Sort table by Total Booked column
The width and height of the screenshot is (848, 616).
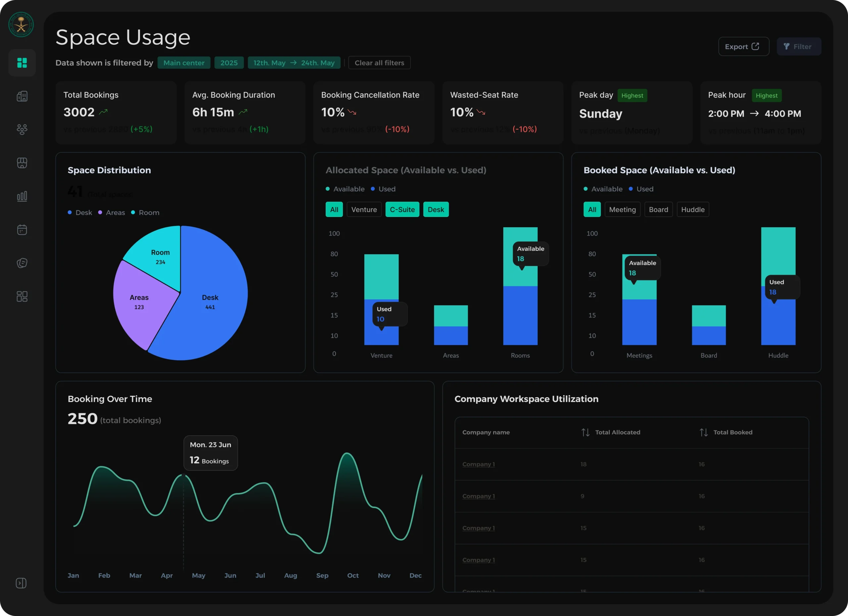pyautogui.click(x=704, y=432)
